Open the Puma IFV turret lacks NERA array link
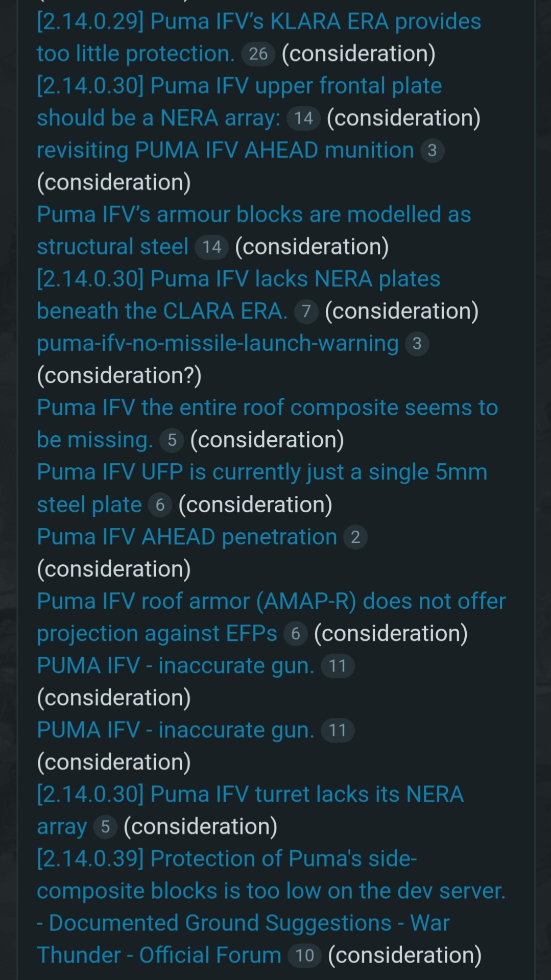The width and height of the screenshot is (551, 980). click(250, 795)
